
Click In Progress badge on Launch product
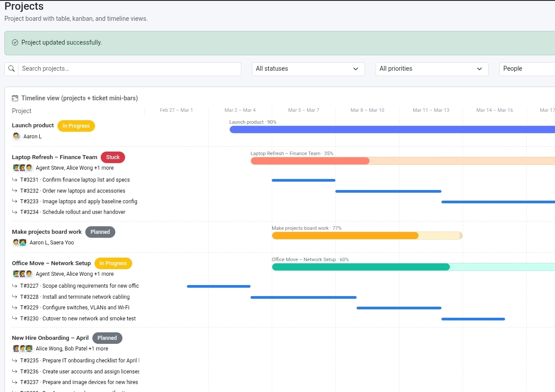tap(76, 126)
